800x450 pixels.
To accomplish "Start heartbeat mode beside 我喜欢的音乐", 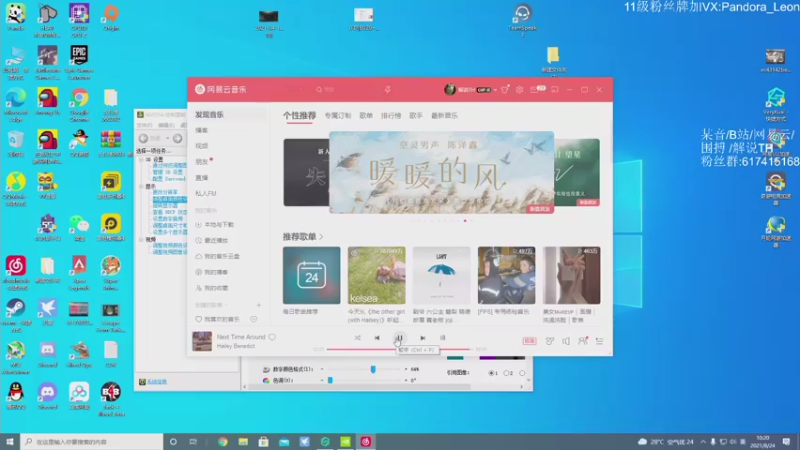I will 254,319.
